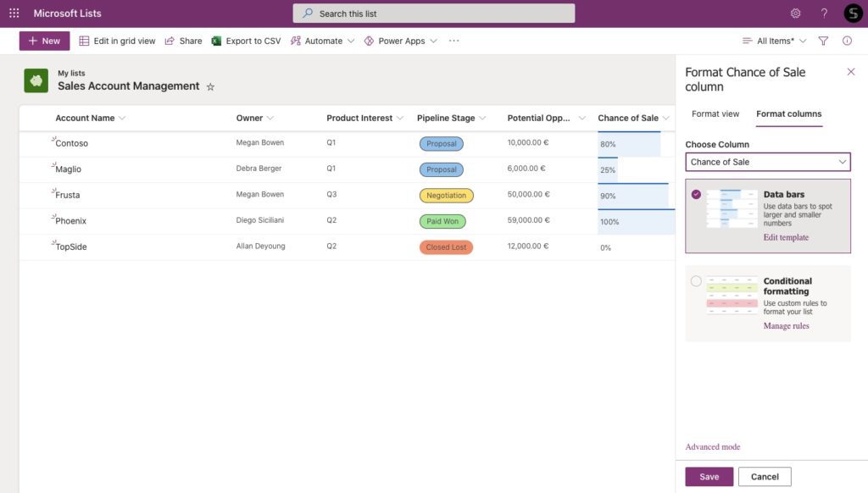Click the Conditional formatting preview thumbnail
868x493 pixels.
732,296
